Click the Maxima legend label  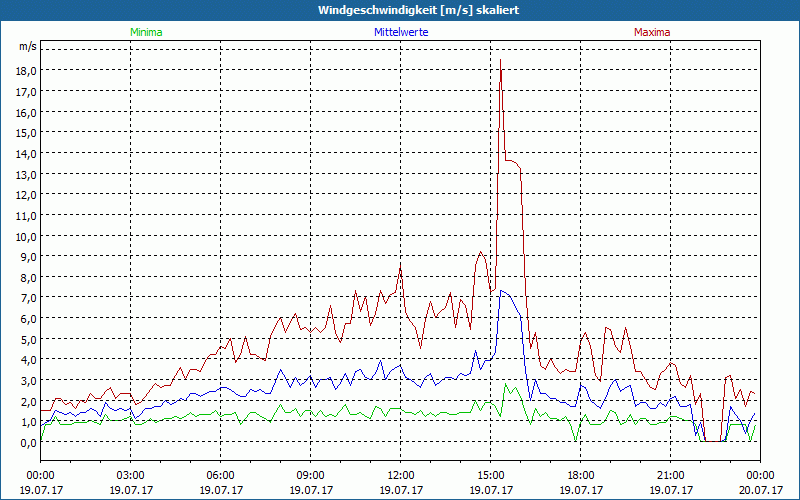(x=652, y=32)
